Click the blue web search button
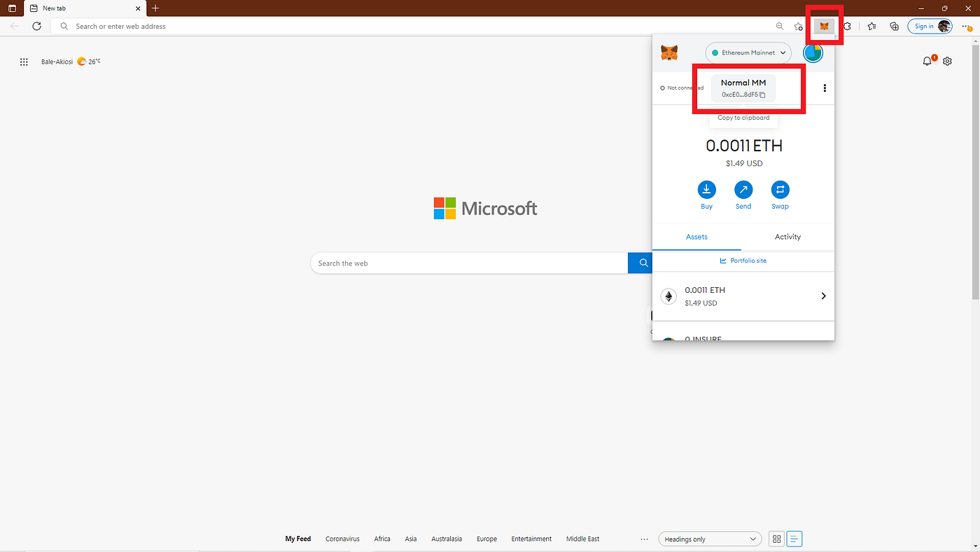This screenshot has width=980, height=552. coord(639,263)
